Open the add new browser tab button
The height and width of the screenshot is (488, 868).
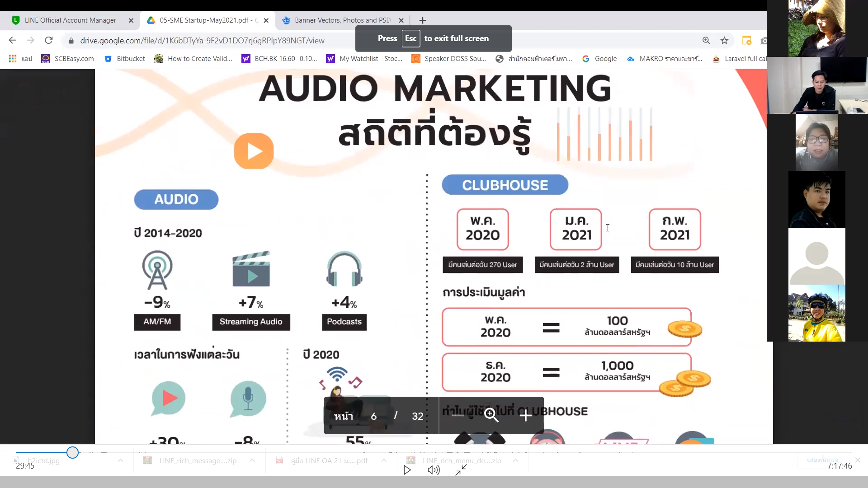422,20
